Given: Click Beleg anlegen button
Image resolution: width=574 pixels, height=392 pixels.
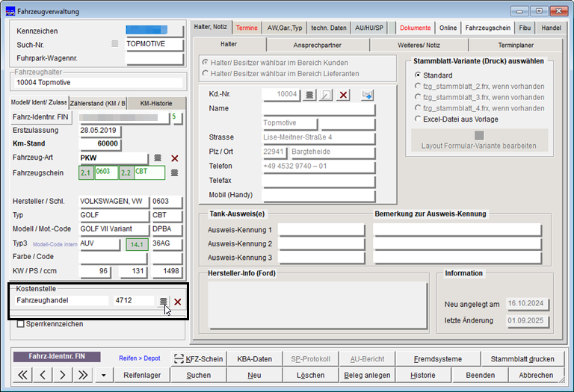Looking at the screenshot, I should 367,375.
